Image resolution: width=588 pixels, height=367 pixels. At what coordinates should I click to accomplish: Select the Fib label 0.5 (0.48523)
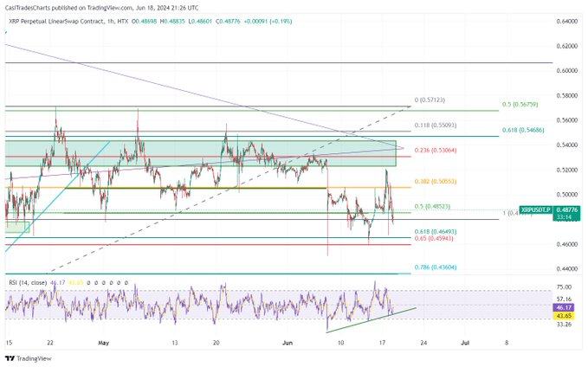click(x=432, y=207)
